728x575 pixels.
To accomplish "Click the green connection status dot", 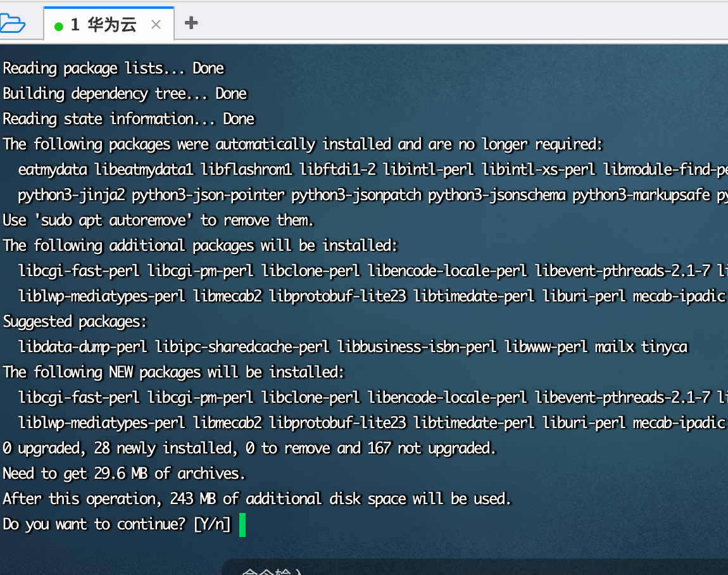I will (58, 27).
